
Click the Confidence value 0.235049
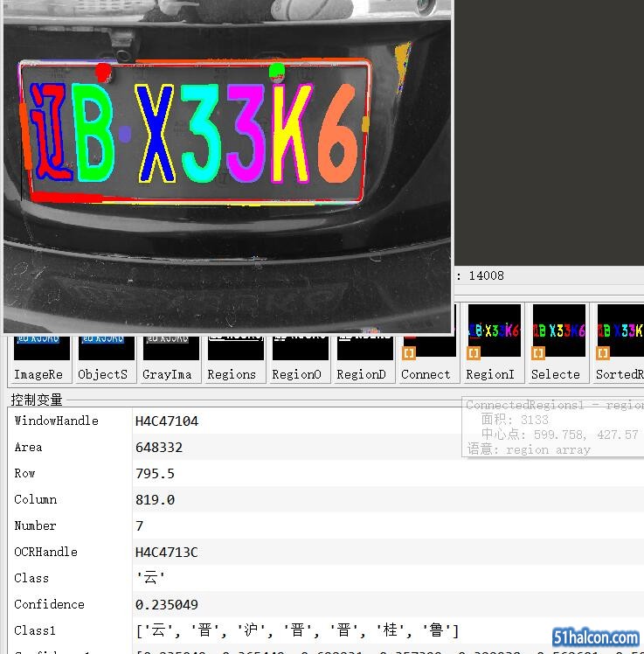167,604
